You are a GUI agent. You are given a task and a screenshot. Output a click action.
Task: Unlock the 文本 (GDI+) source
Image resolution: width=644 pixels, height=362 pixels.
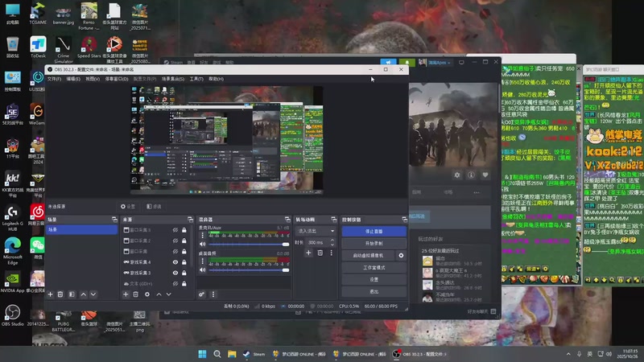[x=184, y=284]
